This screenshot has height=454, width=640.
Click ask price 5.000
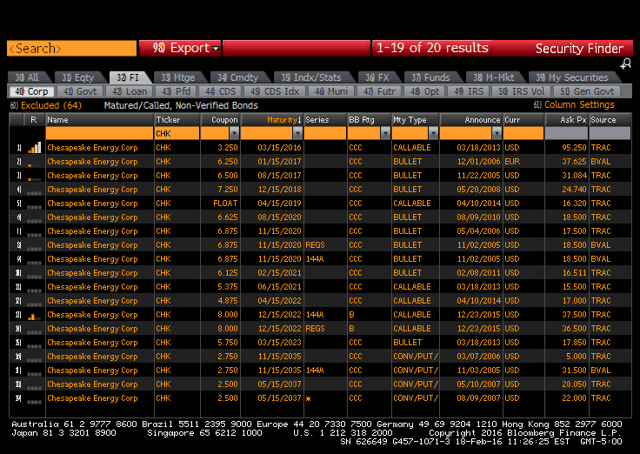[x=576, y=356]
